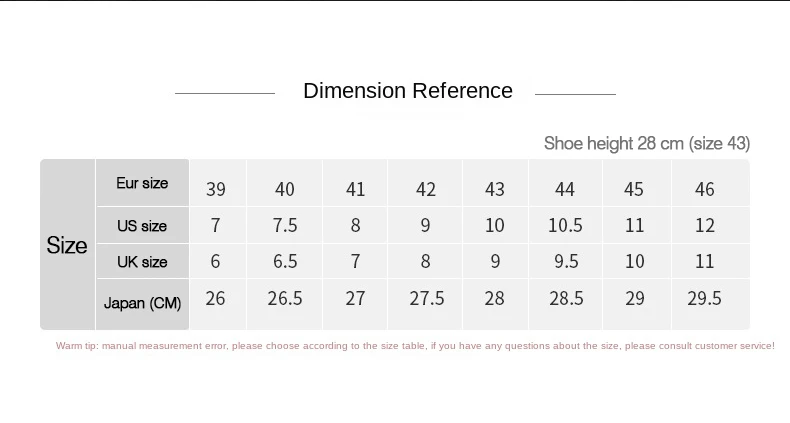Viewport: 790px width, 423px height.
Task: Select the Eur size row label
Action: pyautogui.click(x=142, y=183)
